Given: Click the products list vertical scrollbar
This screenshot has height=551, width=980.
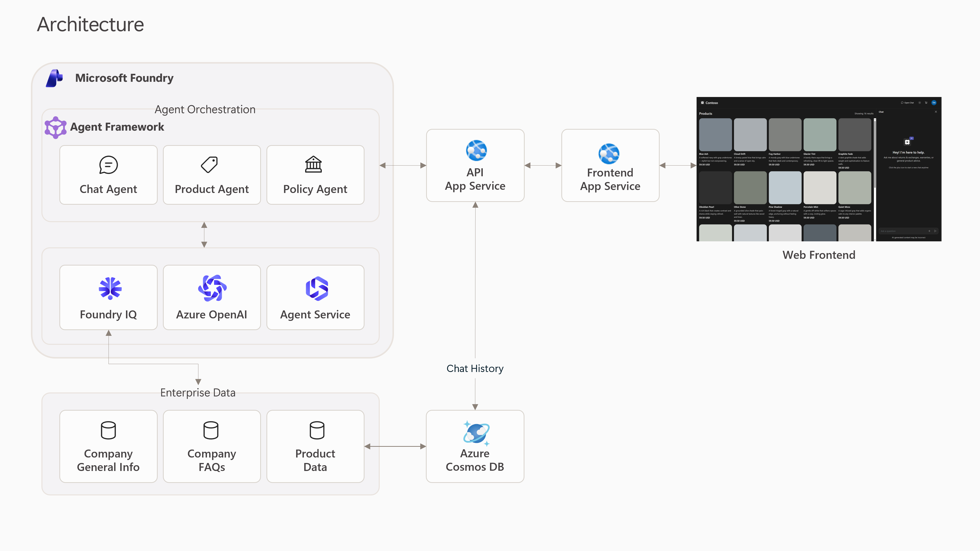Looking at the screenshot, I should (x=875, y=180).
